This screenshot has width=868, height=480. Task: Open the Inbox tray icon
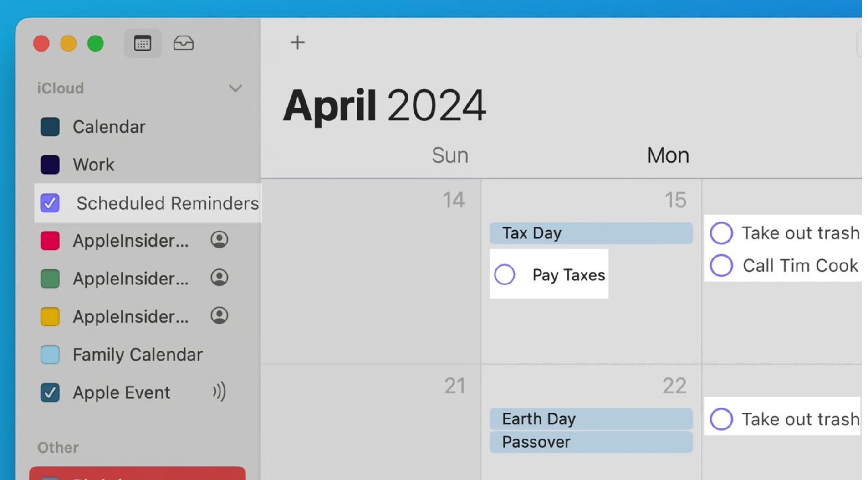184,43
